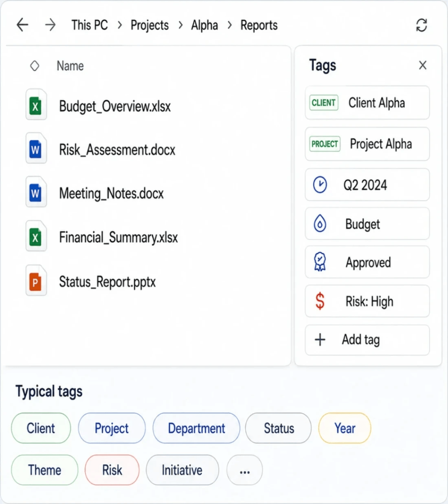This screenshot has width=448, height=504.
Task: Navigate to Alpha breadcrumb
Action: coord(205,25)
